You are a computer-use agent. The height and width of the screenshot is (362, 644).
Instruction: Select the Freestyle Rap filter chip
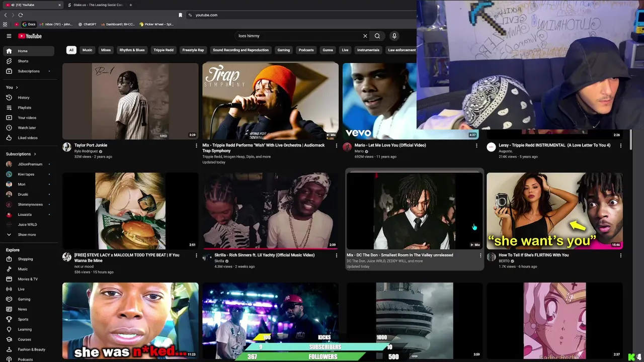(x=193, y=50)
